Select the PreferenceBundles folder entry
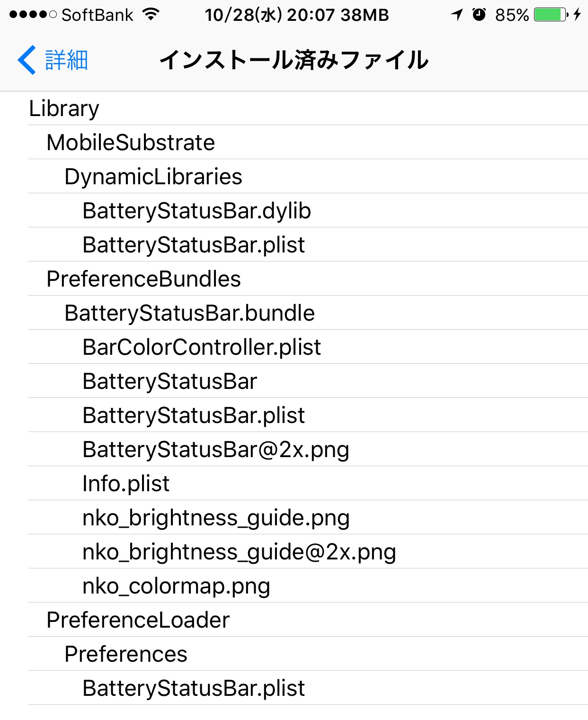 coord(308,279)
